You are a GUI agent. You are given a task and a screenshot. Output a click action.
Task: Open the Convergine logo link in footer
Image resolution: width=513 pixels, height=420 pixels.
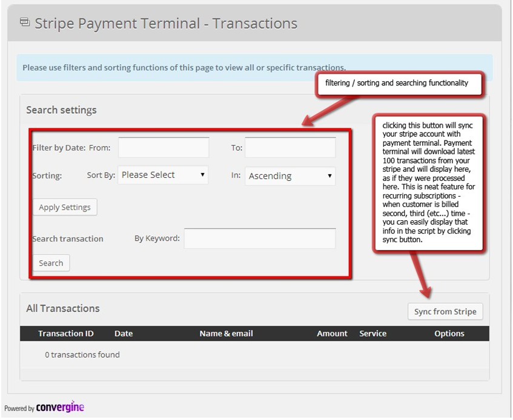[x=60, y=407]
